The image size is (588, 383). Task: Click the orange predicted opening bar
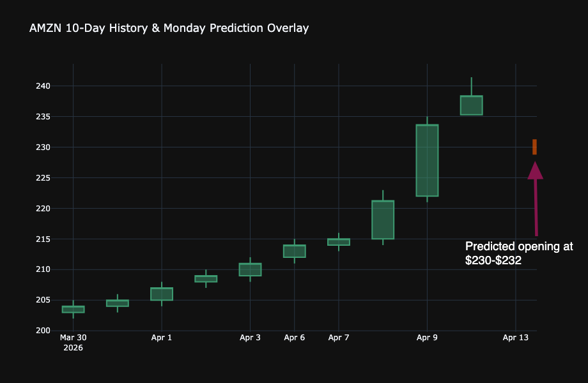(x=534, y=147)
